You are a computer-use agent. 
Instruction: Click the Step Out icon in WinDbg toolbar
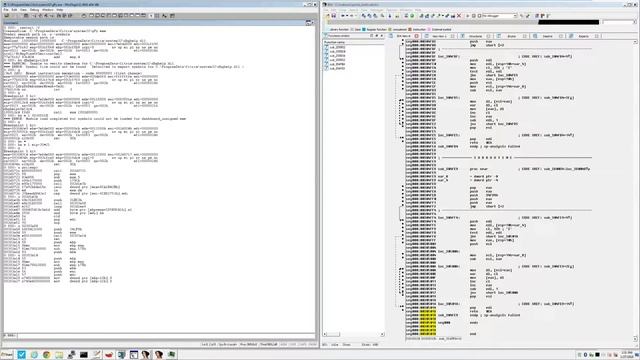70,16
